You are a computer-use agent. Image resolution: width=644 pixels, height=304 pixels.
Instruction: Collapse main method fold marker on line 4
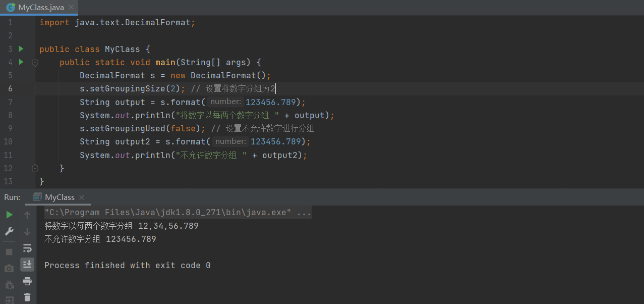[35, 63]
